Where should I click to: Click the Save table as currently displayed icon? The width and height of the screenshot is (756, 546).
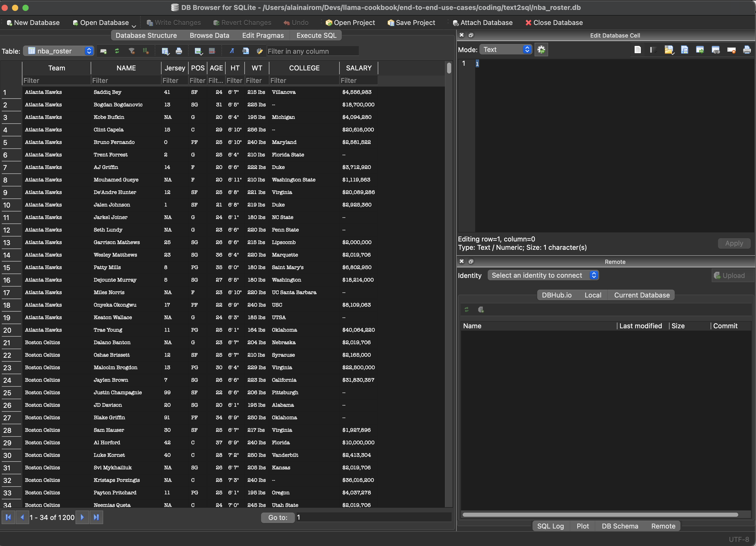pos(165,51)
